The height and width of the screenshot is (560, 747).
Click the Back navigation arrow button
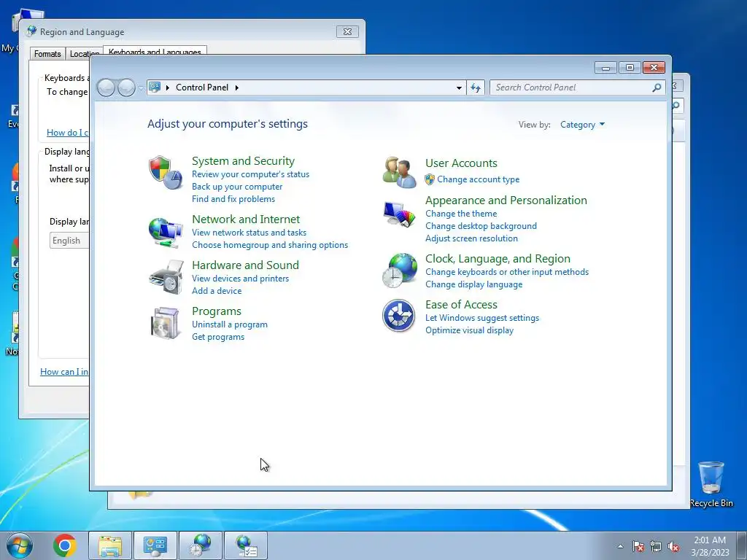[106, 87]
